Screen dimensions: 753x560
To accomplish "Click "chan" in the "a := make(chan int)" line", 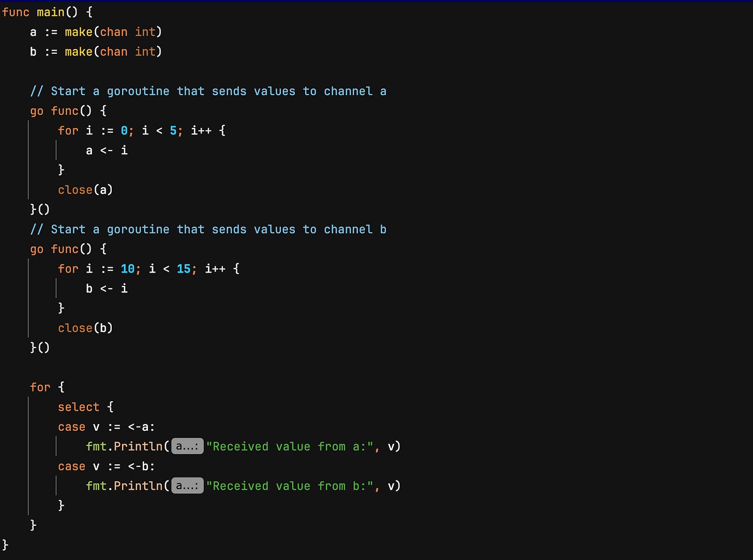I will click(x=114, y=32).
